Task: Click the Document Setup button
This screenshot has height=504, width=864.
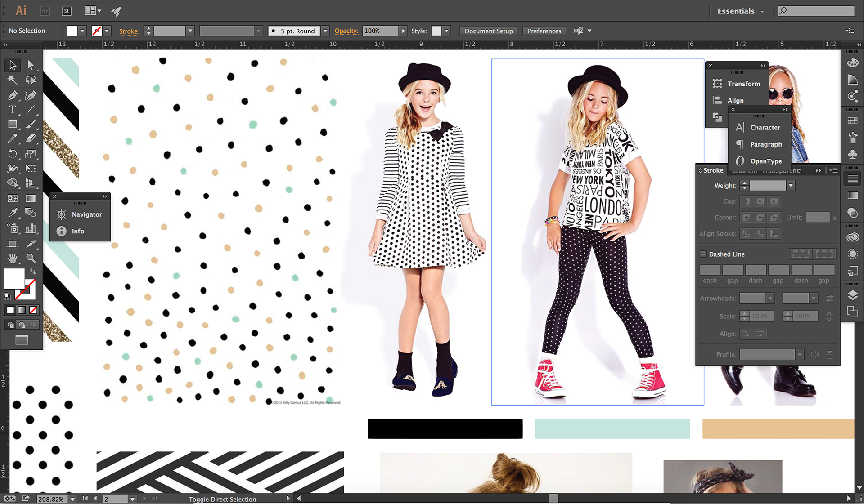Action: 489,31
